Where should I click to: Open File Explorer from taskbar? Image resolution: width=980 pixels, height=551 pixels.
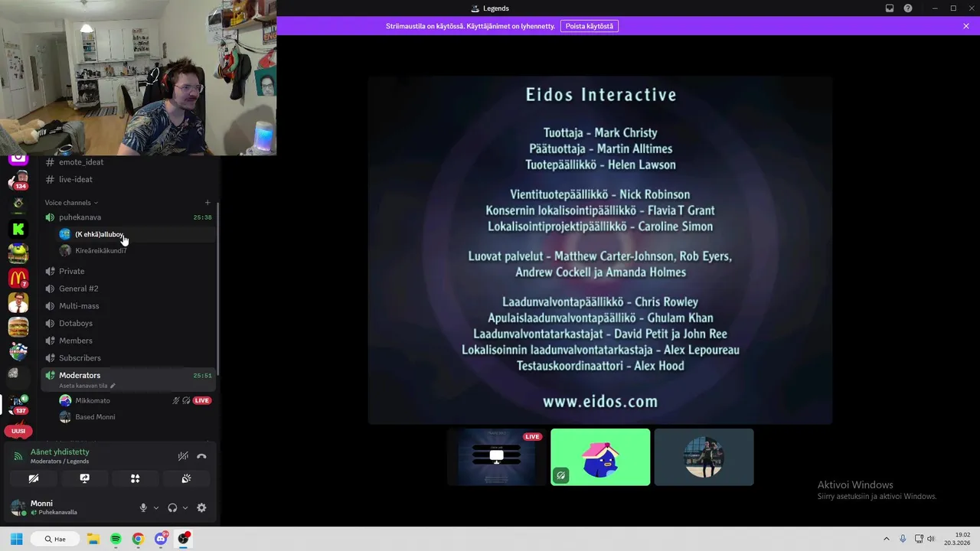[x=93, y=539]
